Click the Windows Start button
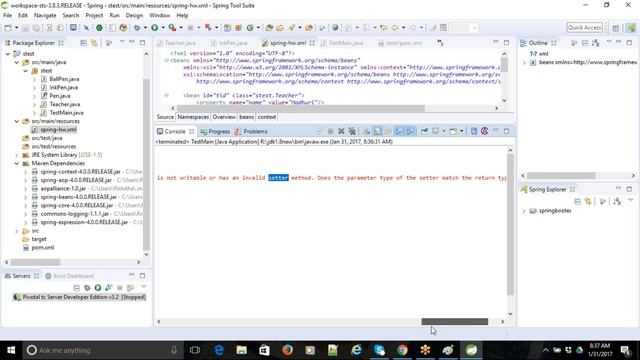This screenshot has height=360, width=640. 11,350
